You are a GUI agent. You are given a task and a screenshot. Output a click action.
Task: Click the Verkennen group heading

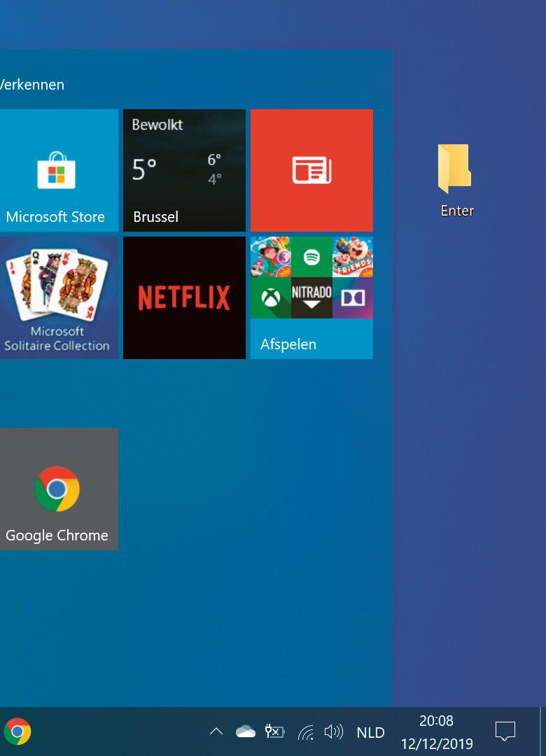click(x=31, y=85)
